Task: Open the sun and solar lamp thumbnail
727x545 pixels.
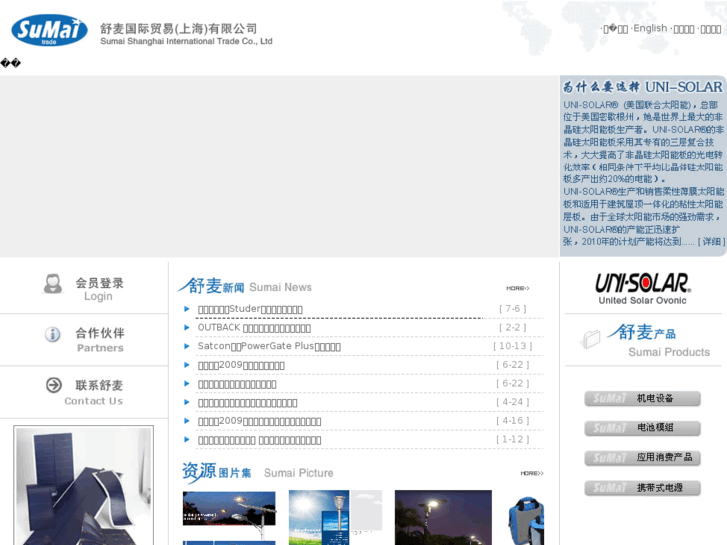Action: coord(335,517)
